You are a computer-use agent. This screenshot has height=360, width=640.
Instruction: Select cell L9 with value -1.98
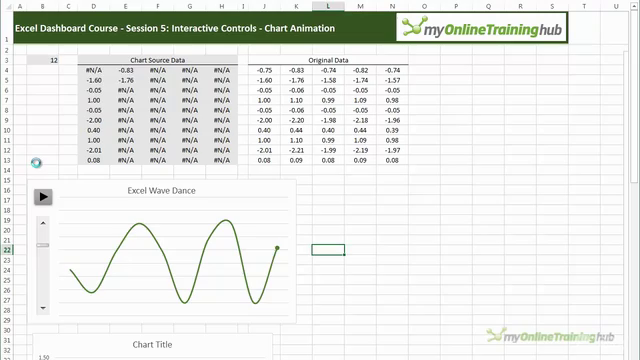tap(328, 120)
